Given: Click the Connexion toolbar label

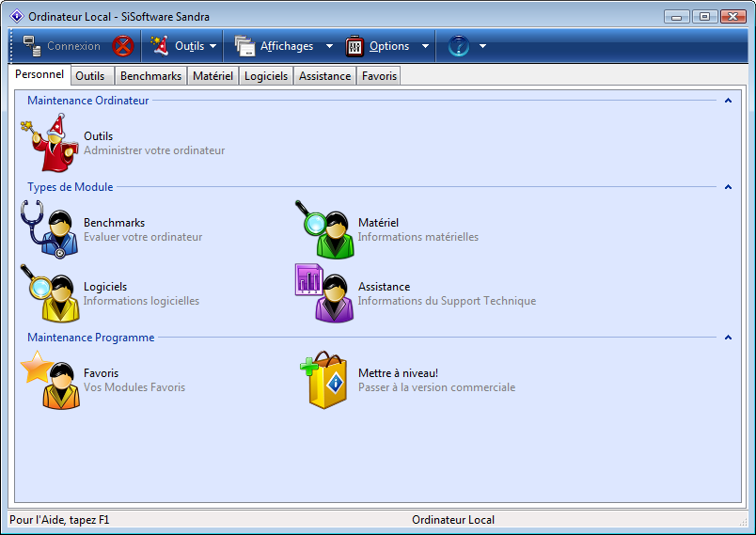Looking at the screenshot, I should (x=73, y=46).
